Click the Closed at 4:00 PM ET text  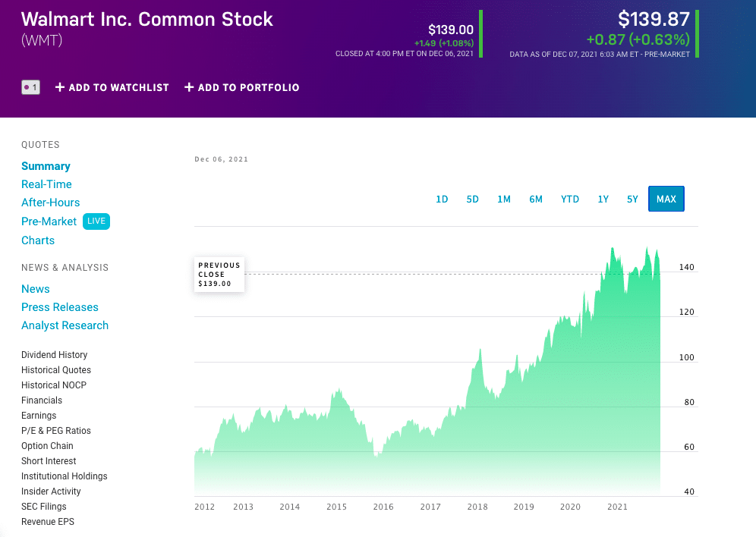(405, 53)
